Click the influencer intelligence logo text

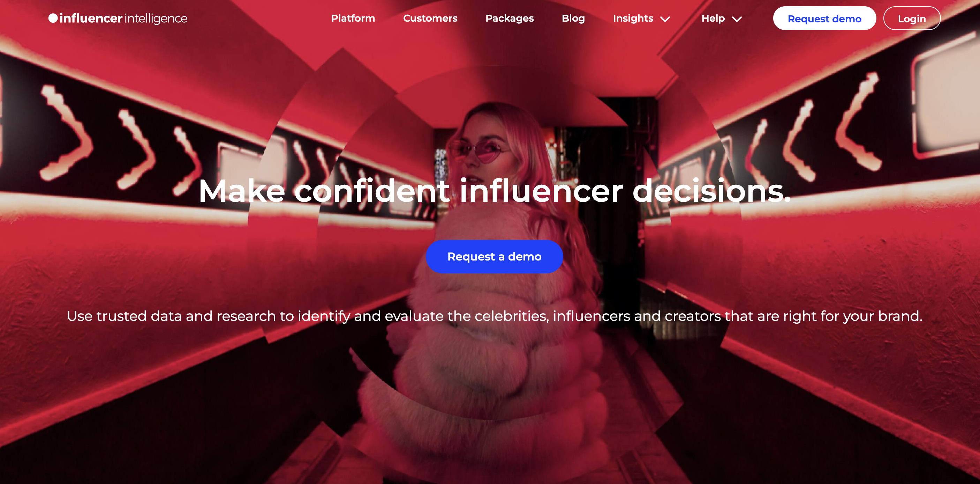[123, 18]
